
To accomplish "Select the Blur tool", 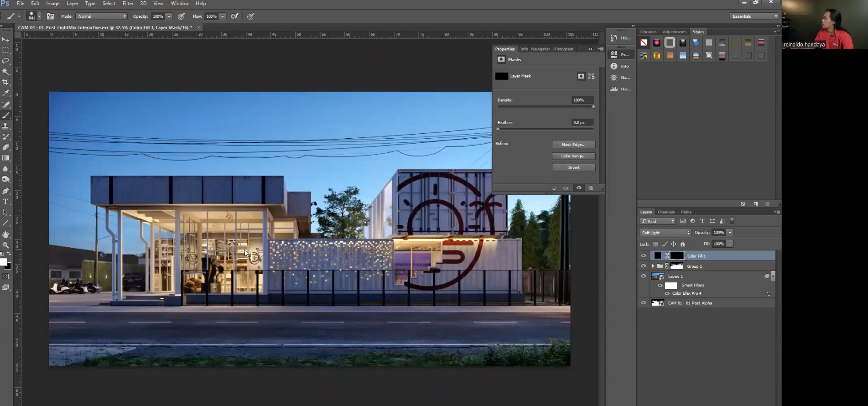I will [x=6, y=168].
